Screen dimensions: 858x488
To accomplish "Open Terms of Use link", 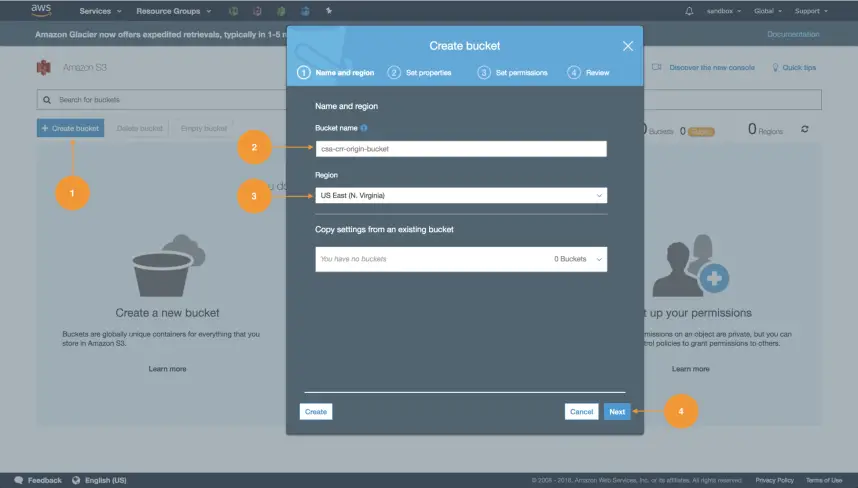I will tap(824, 480).
